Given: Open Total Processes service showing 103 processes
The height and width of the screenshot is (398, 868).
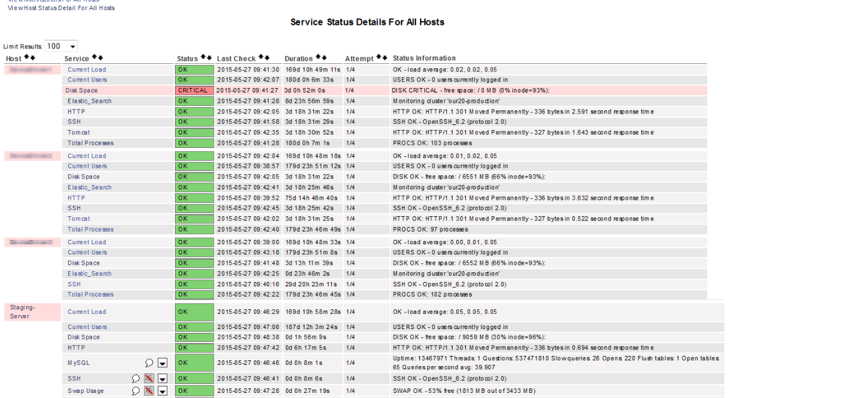Looking at the screenshot, I should click(x=91, y=143).
